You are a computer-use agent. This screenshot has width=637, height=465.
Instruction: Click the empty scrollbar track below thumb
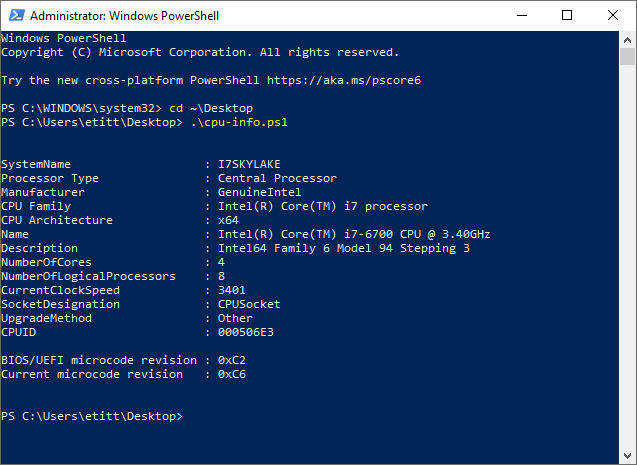tap(627, 257)
